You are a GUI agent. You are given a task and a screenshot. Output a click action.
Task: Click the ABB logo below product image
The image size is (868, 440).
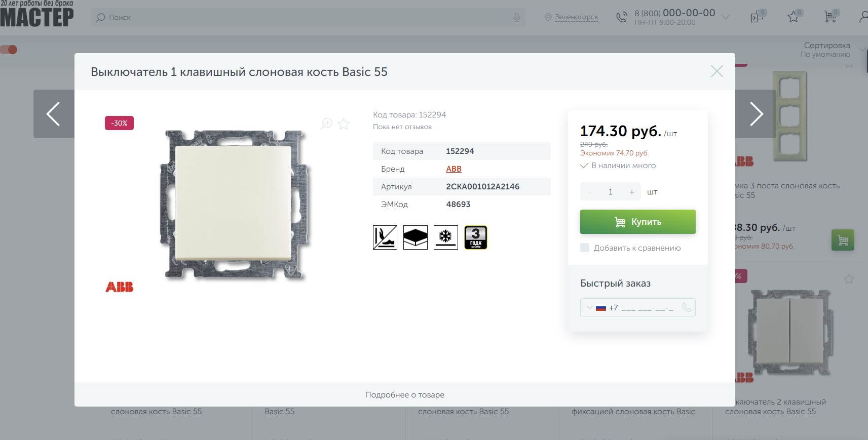[120, 287]
